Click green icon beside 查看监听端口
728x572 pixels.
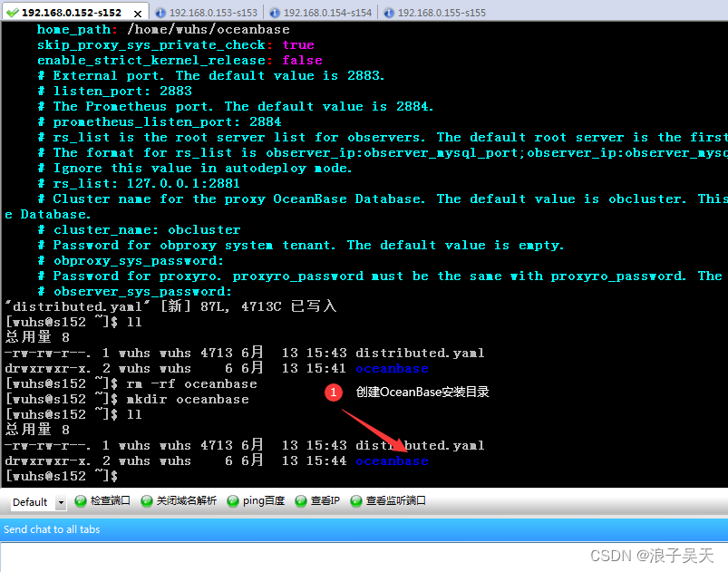coord(356,501)
